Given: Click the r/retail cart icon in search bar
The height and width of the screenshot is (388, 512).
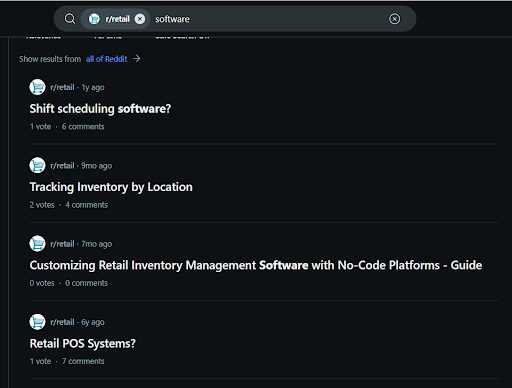Looking at the screenshot, I should tap(94, 19).
